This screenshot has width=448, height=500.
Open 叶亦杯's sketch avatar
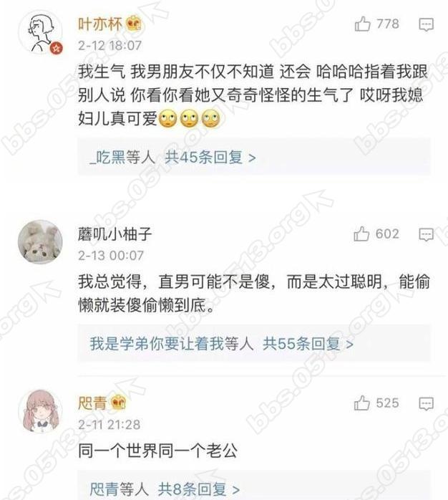(x=40, y=33)
